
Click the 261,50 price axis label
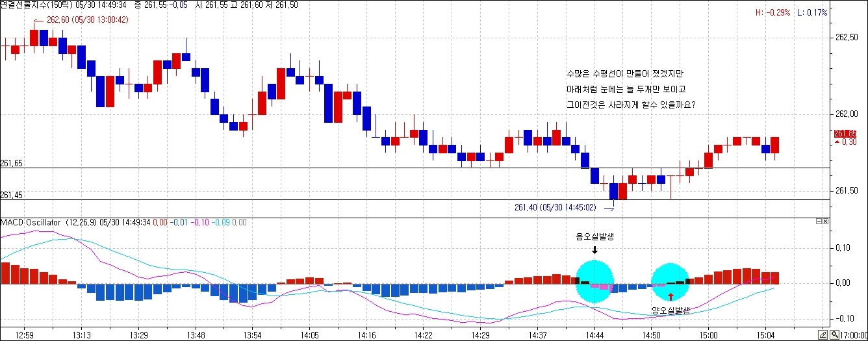click(x=845, y=191)
